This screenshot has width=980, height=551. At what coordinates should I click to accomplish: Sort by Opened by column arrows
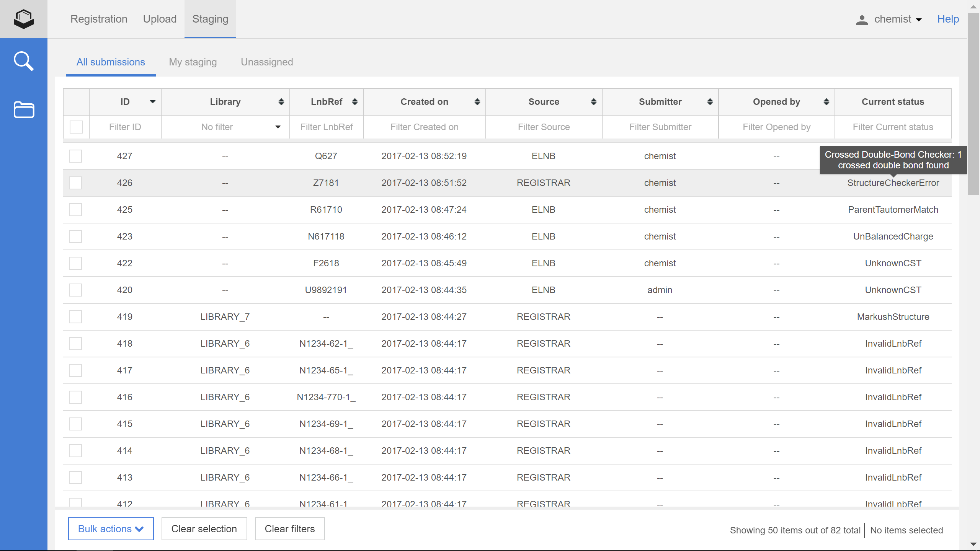[x=826, y=102]
